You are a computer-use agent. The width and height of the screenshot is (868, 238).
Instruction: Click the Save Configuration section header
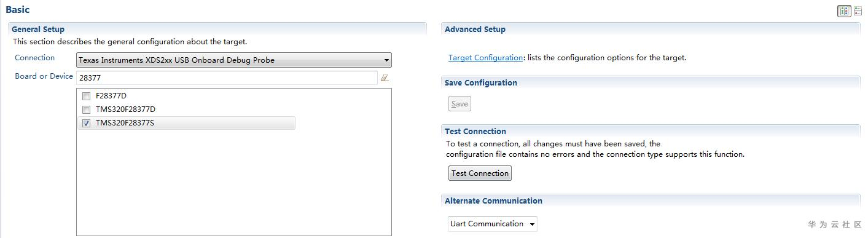coord(481,82)
